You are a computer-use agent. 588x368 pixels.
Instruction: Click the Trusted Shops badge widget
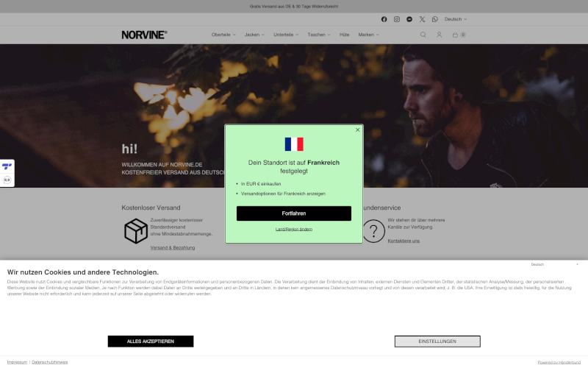(x=7, y=173)
